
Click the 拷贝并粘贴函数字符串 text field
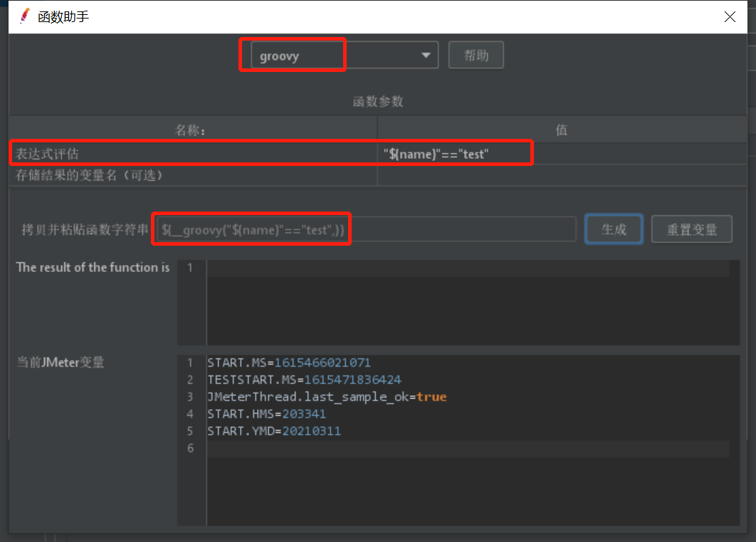tap(366, 229)
